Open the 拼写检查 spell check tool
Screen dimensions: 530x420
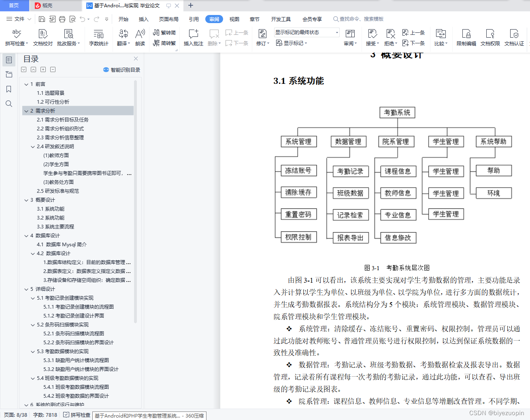pos(16,37)
